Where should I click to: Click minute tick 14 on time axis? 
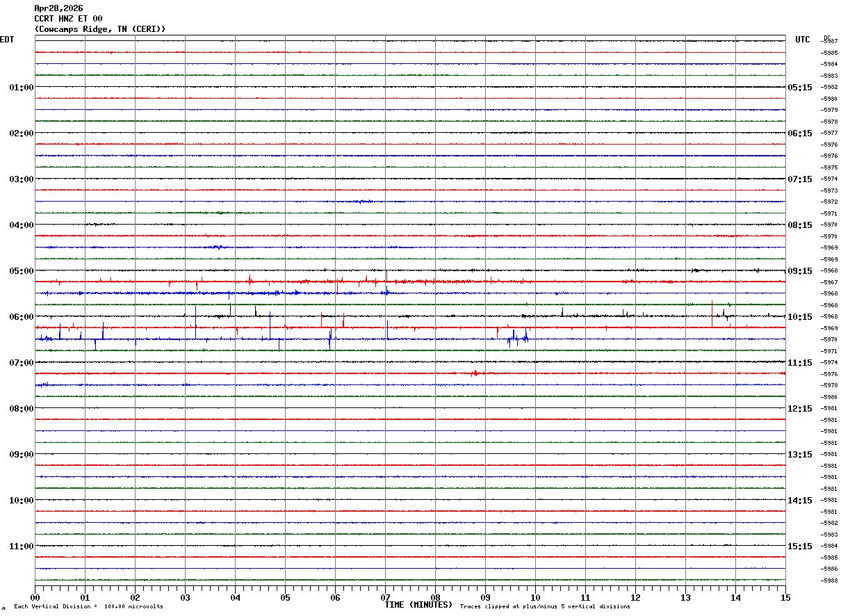click(x=735, y=597)
